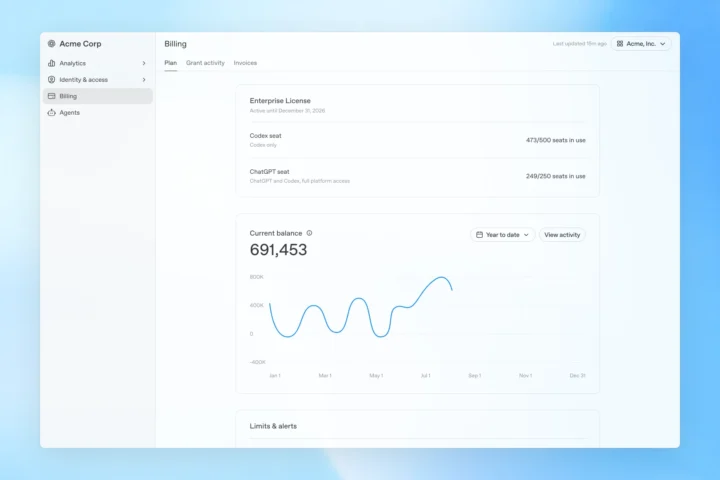Click the 691,453 balance value

278,249
